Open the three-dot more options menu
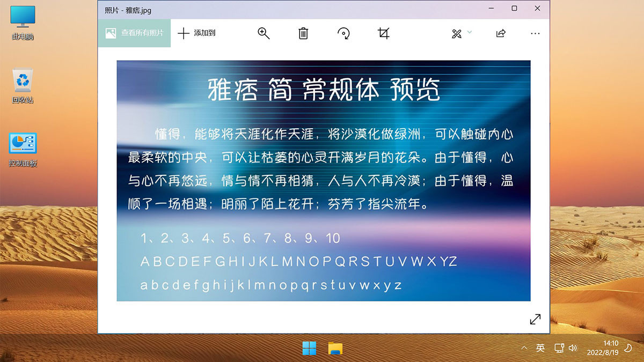This screenshot has width=644, height=362. coord(535,33)
